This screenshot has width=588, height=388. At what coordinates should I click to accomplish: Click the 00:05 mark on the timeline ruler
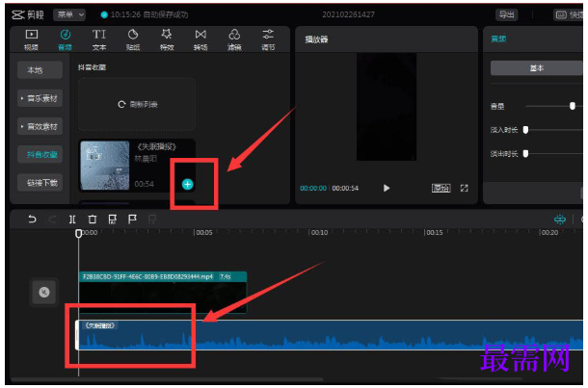(203, 233)
